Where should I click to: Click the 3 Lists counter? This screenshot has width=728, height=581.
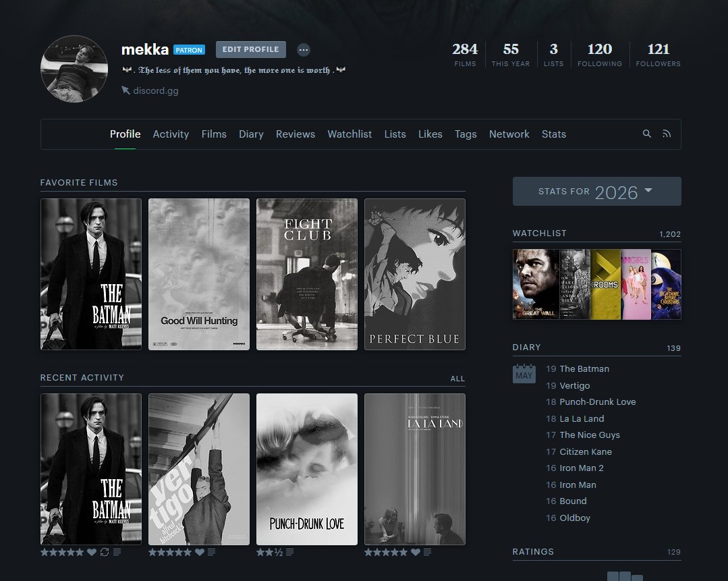tap(553, 55)
